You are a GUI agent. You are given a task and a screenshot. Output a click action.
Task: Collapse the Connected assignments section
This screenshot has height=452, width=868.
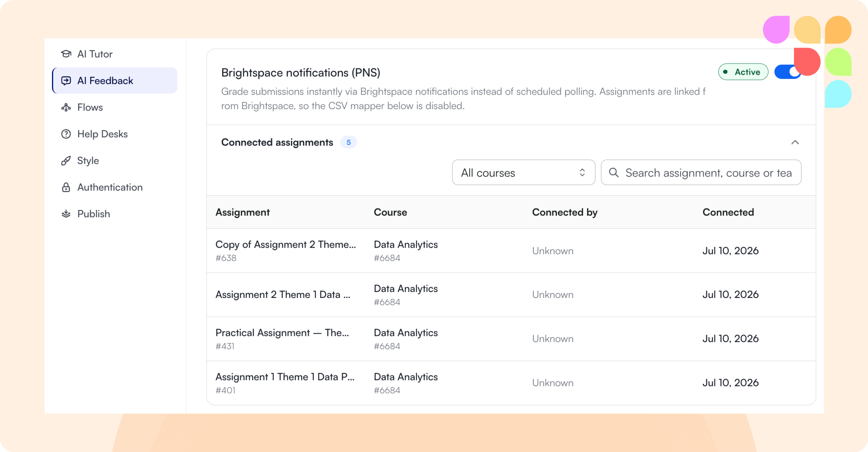pyautogui.click(x=795, y=142)
